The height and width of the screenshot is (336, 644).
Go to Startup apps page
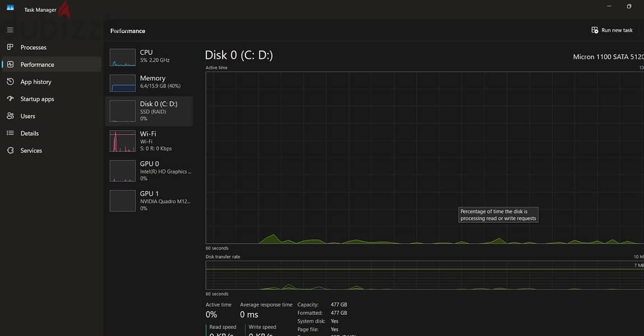(52, 99)
